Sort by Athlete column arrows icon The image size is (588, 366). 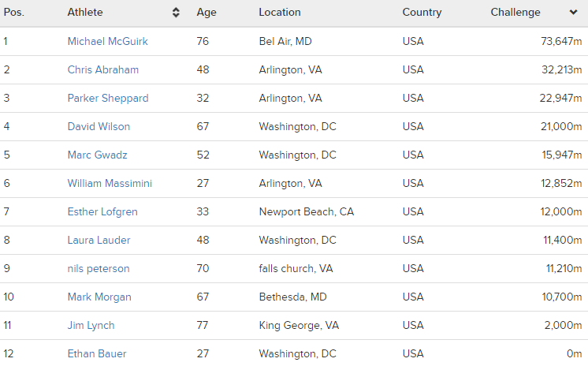point(176,13)
